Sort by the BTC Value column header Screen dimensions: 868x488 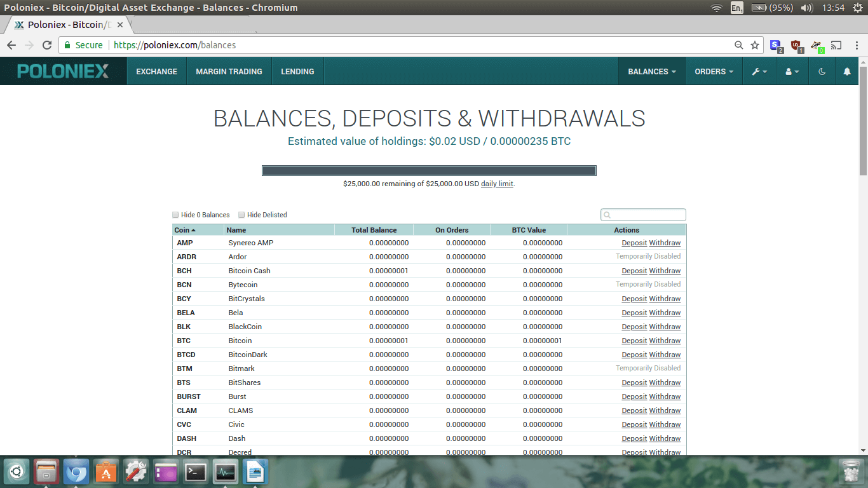tap(529, 230)
